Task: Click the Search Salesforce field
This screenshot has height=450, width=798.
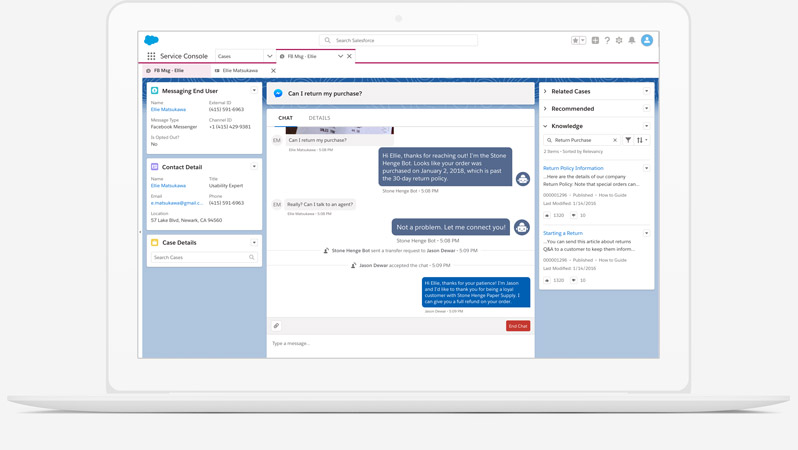Action: pos(400,41)
